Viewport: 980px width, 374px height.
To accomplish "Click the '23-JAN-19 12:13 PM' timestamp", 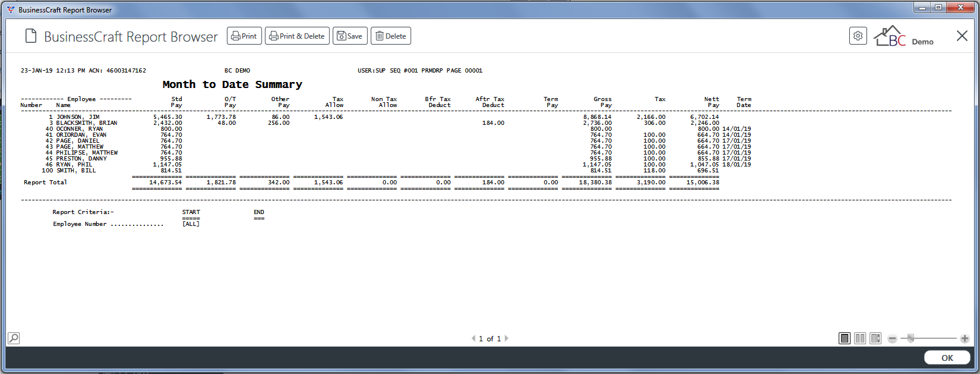I will click(x=53, y=71).
